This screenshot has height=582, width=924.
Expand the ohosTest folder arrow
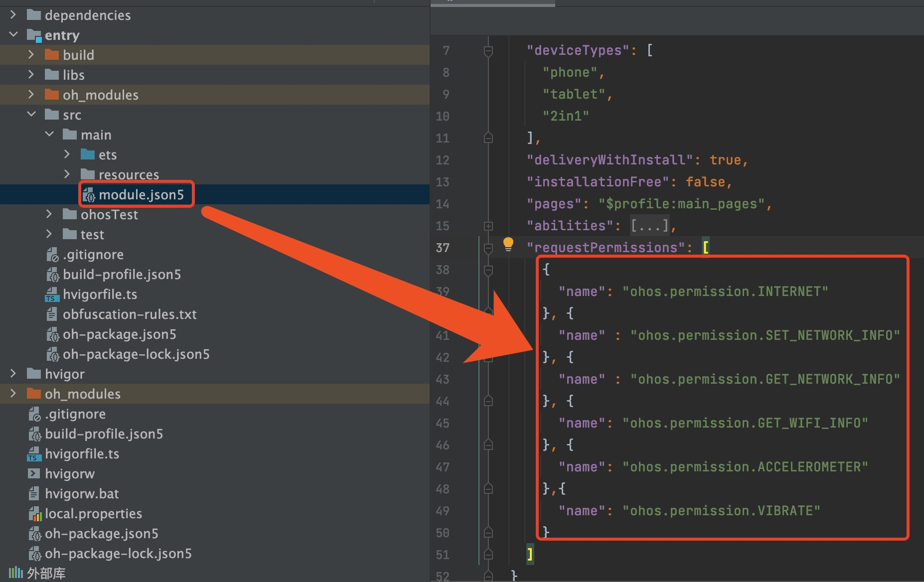click(49, 214)
